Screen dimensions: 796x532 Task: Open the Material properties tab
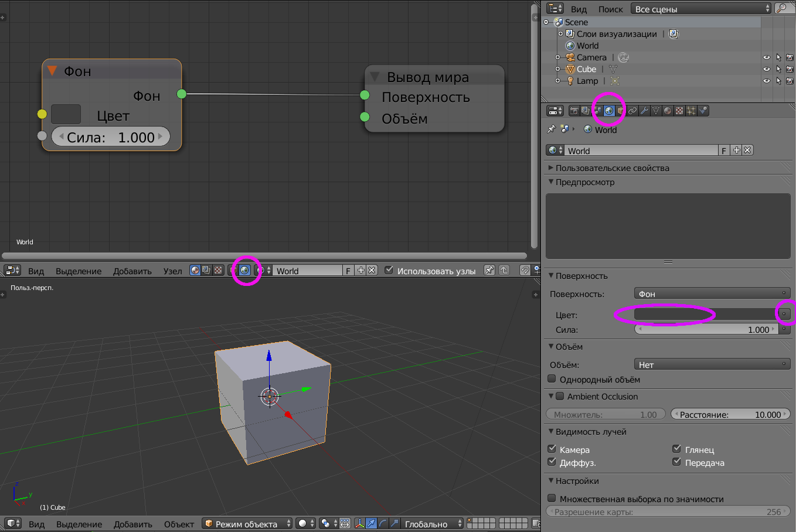tap(668, 111)
